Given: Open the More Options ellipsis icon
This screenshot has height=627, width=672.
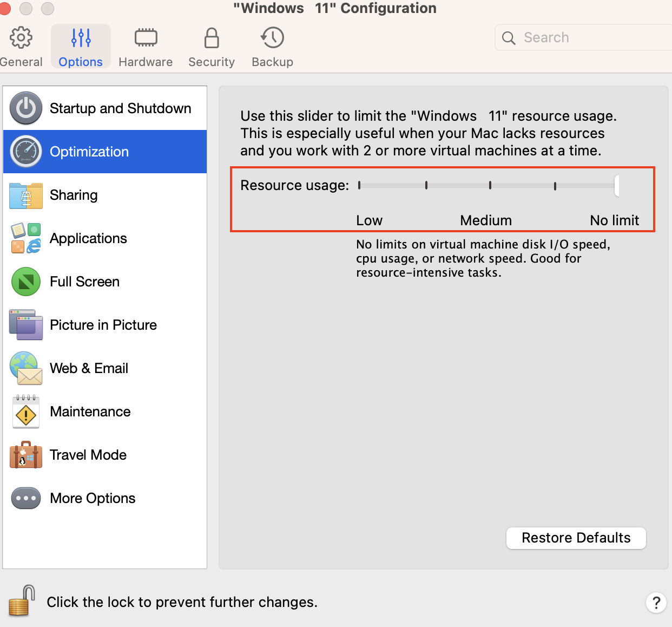Looking at the screenshot, I should pos(25,498).
